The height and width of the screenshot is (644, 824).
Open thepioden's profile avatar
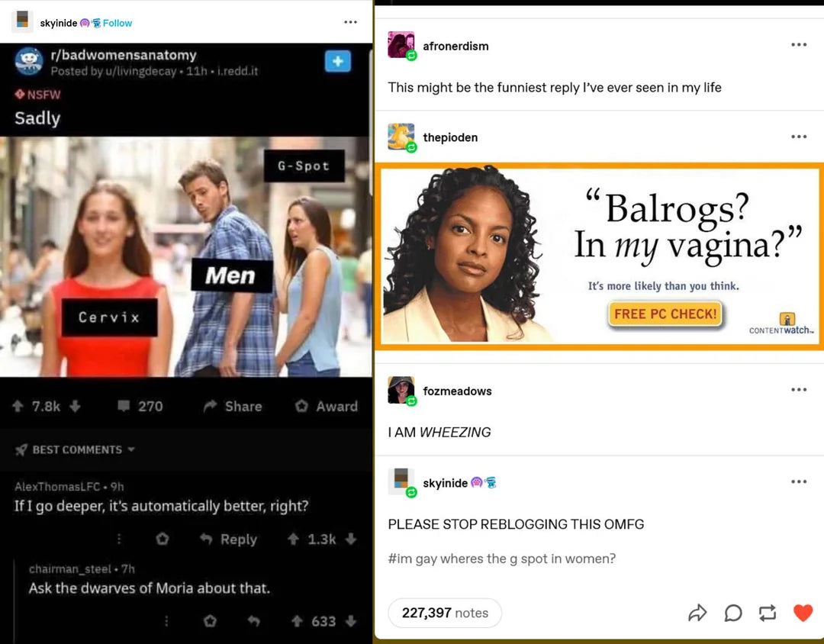(x=401, y=137)
